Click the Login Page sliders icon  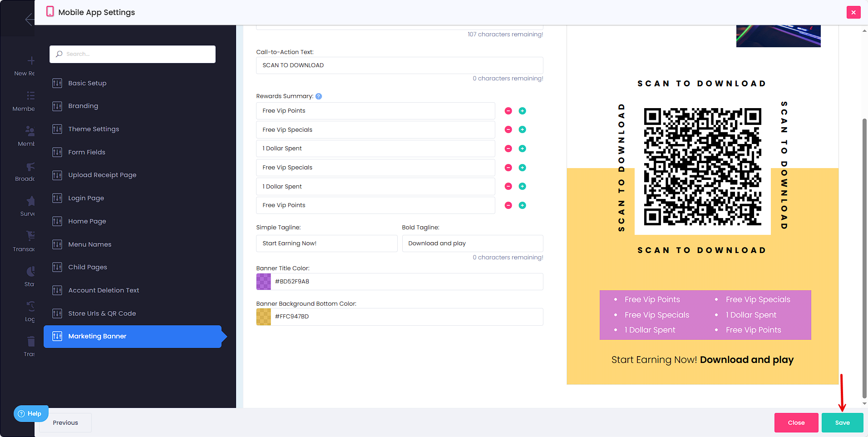[57, 198]
